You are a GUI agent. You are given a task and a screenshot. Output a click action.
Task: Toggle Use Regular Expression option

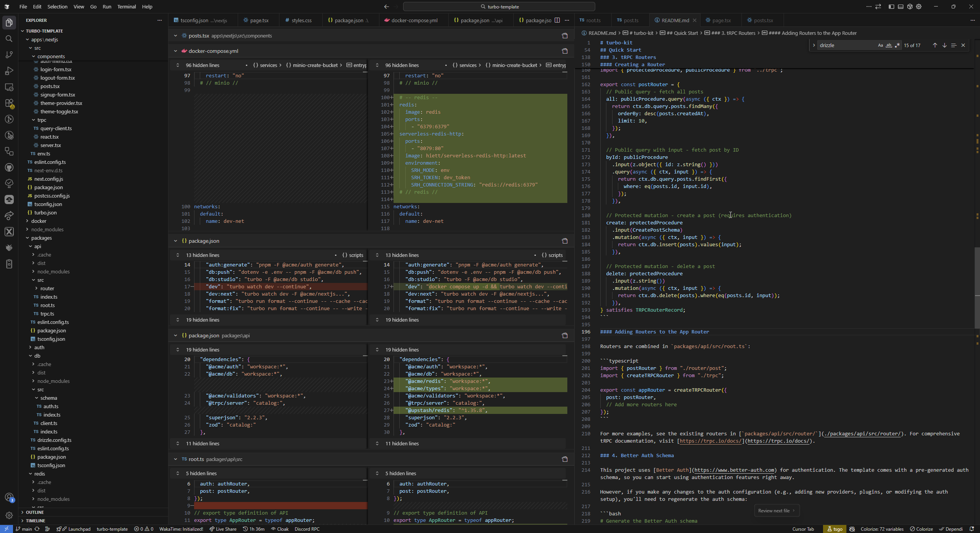(x=897, y=45)
